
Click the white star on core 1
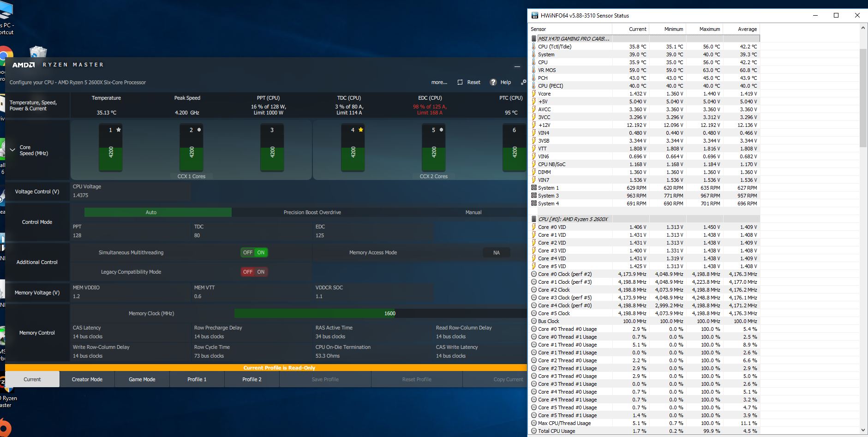[x=119, y=130]
